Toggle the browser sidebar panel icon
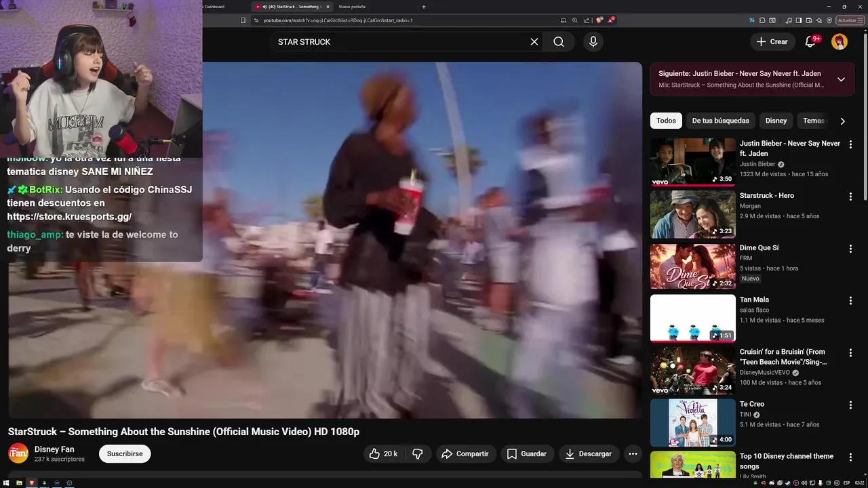This screenshot has height=488, width=868. coord(799,20)
